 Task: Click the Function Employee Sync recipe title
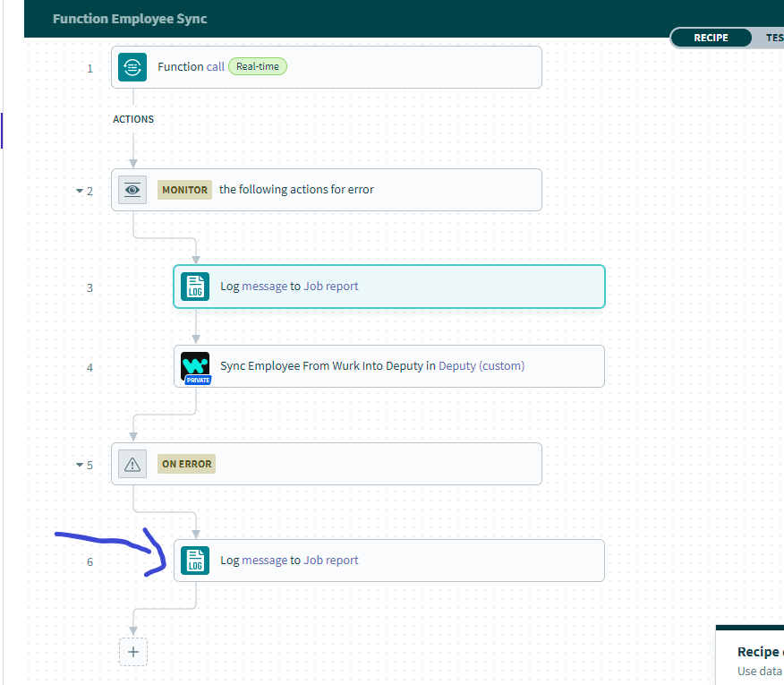[130, 19]
